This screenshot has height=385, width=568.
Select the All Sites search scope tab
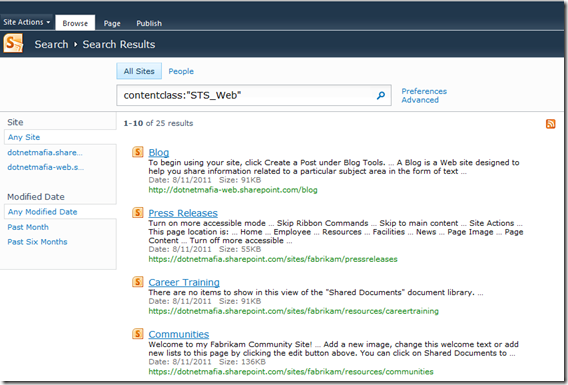[139, 71]
